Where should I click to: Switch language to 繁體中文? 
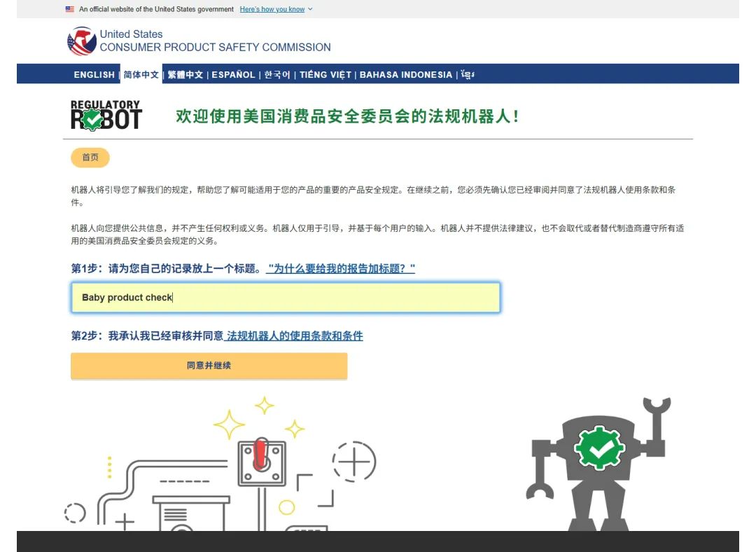(185, 75)
